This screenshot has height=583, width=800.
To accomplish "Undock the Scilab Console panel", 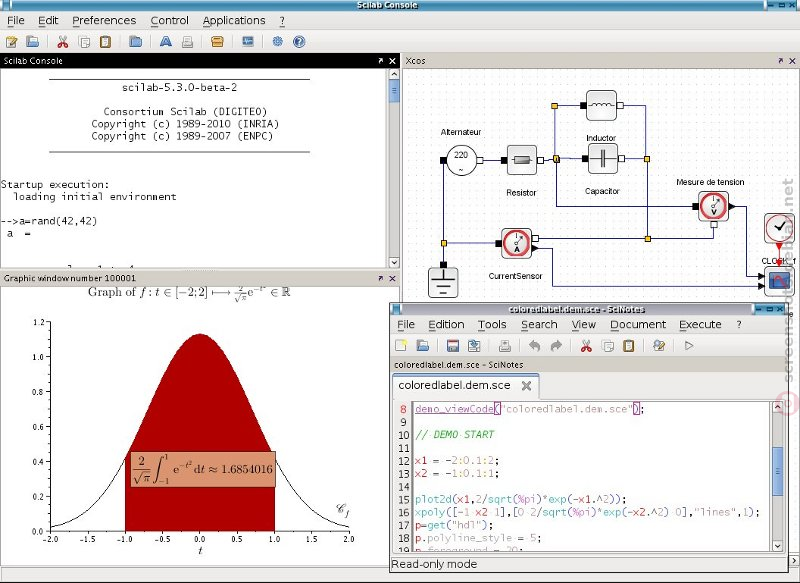I will (381, 61).
